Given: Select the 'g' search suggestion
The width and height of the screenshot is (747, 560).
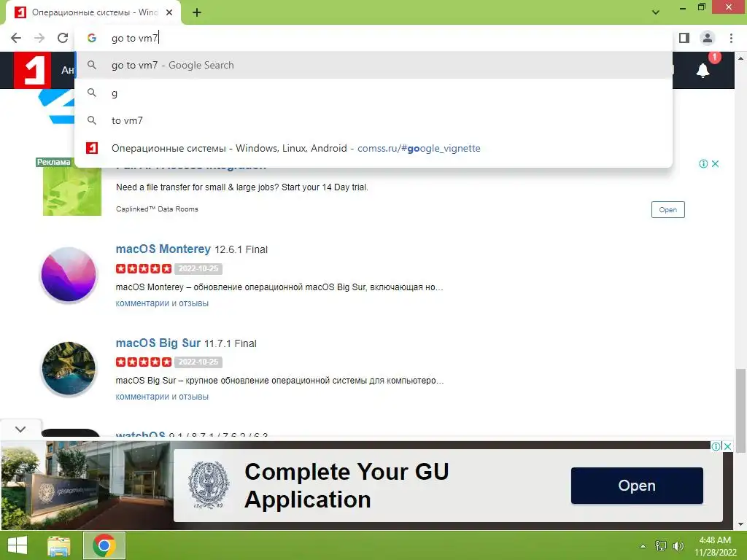Looking at the screenshot, I should (x=373, y=93).
